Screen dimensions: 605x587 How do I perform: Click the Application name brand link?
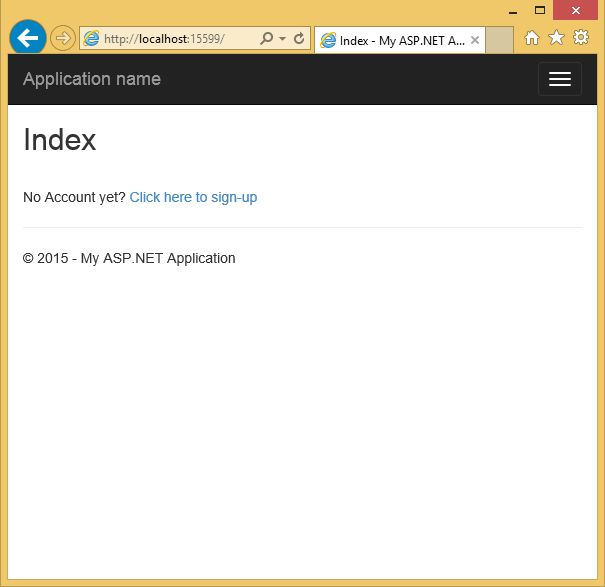tap(92, 79)
